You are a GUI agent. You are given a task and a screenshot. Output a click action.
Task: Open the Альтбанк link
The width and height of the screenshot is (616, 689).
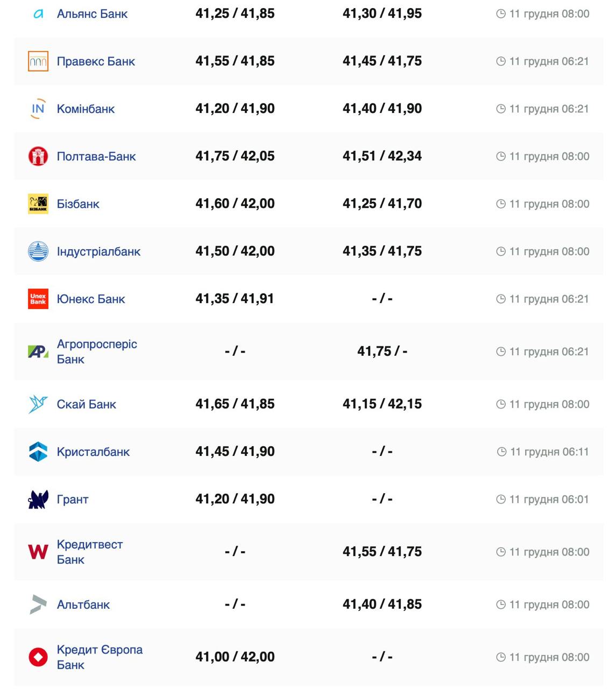pyautogui.click(x=83, y=604)
